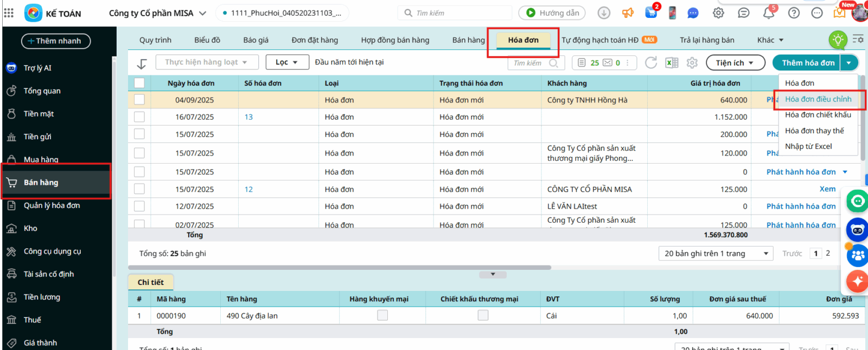The image size is (868, 350).
Task: Open invoice number 13 link
Action: pyautogui.click(x=248, y=117)
